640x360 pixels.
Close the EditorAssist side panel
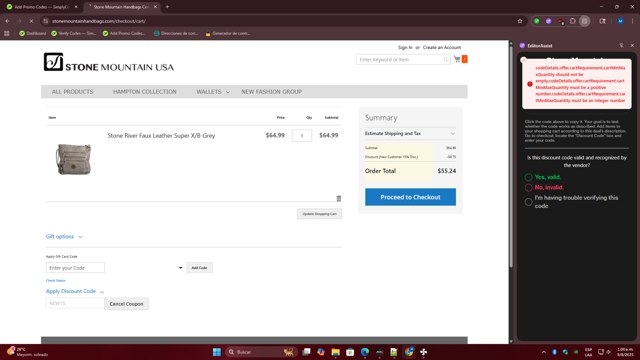(632, 45)
